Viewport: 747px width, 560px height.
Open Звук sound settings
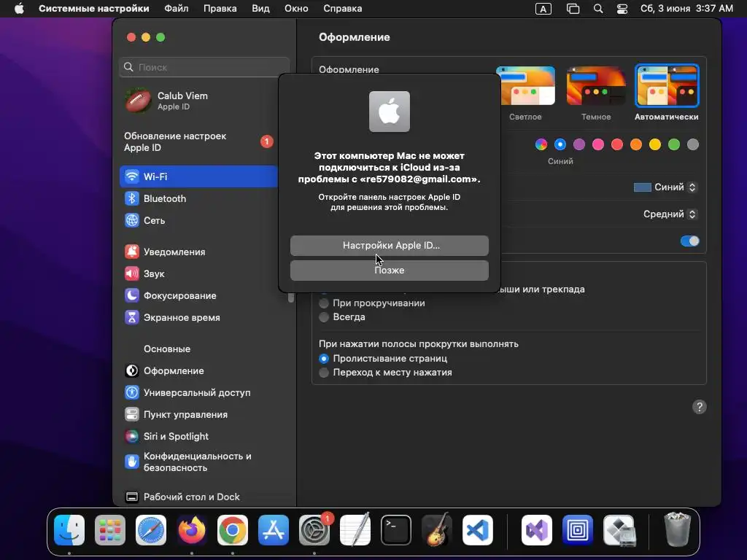199,274
